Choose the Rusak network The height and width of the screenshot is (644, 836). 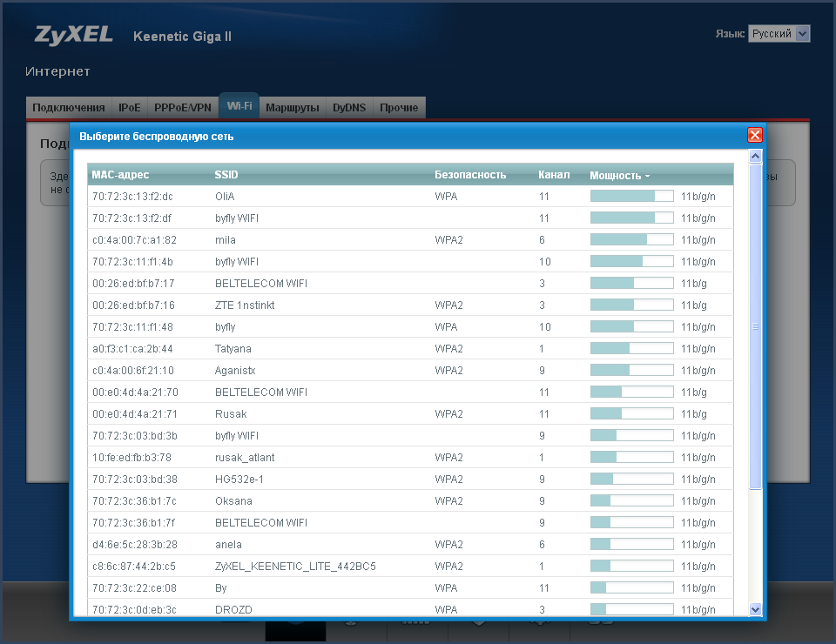tap(410, 414)
